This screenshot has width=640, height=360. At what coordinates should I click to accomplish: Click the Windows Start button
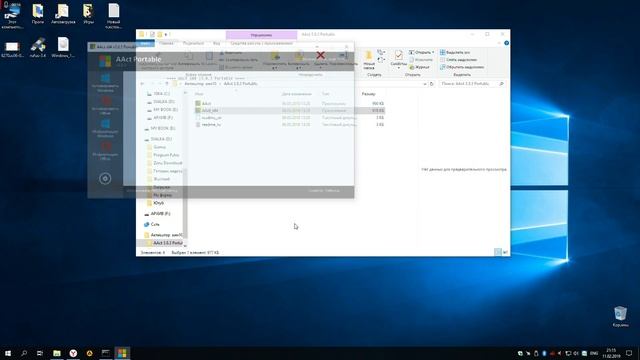tap(8, 353)
